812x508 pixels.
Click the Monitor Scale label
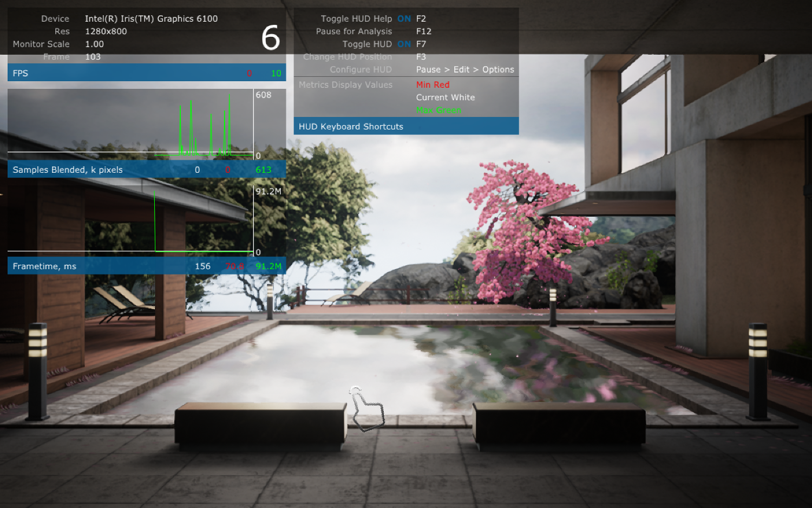click(41, 44)
